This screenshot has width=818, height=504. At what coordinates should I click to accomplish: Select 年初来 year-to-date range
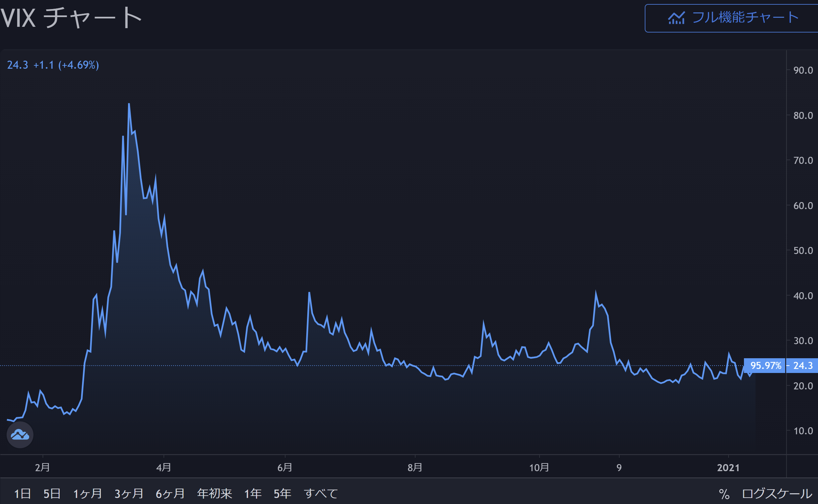click(x=214, y=494)
